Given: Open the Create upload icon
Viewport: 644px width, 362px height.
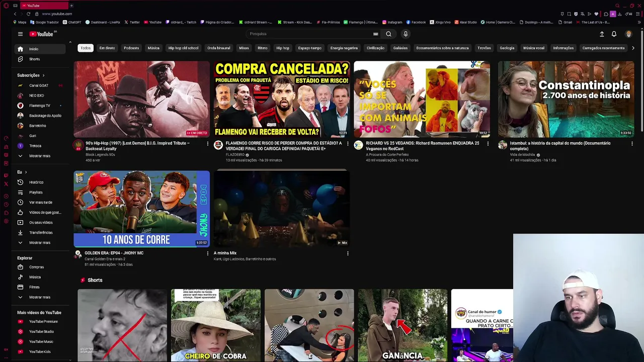Looking at the screenshot, I should click(x=602, y=34).
